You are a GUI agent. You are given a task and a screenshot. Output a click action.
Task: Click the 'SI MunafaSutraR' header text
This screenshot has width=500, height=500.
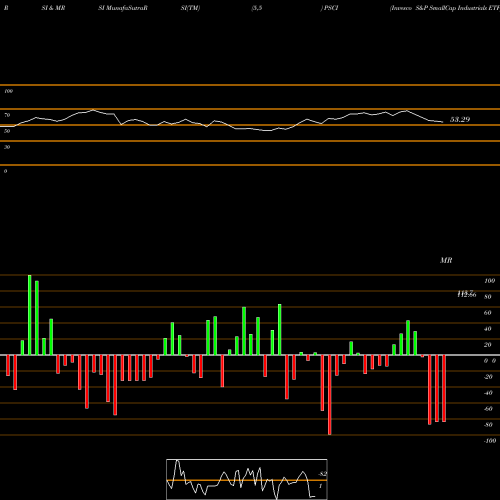pyautogui.click(x=123, y=8)
